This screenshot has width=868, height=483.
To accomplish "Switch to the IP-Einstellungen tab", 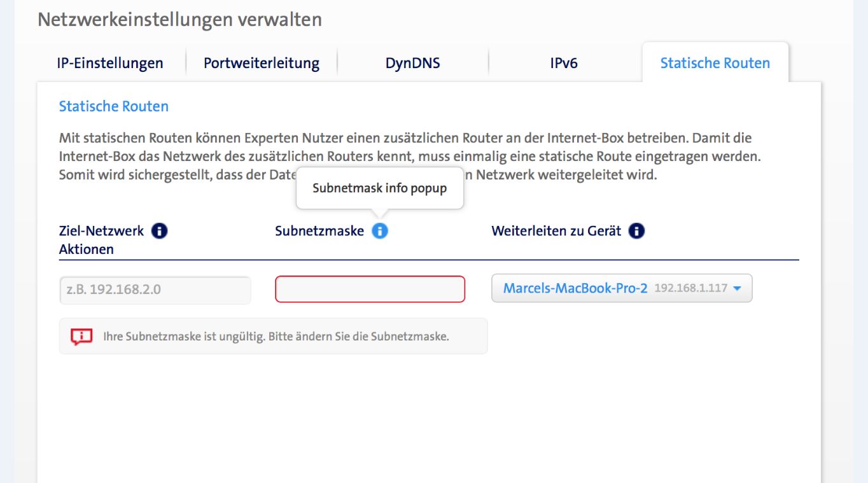I will pos(110,63).
